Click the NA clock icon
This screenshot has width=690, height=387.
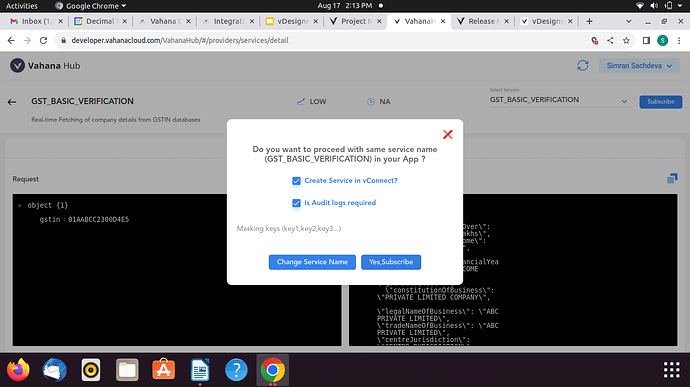(371, 102)
